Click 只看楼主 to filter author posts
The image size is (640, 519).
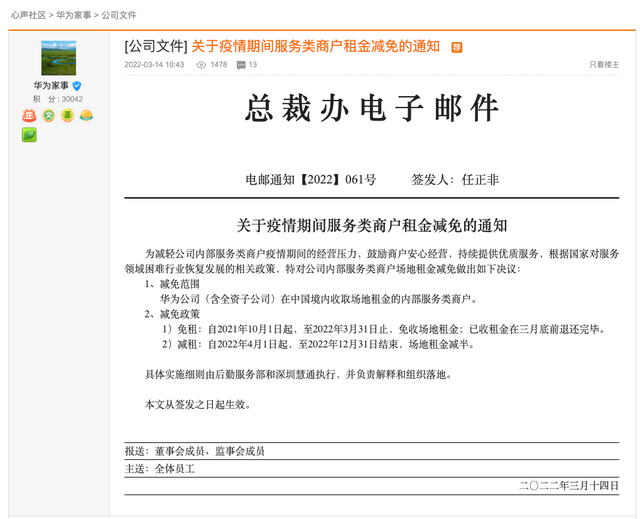pyautogui.click(x=604, y=64)
